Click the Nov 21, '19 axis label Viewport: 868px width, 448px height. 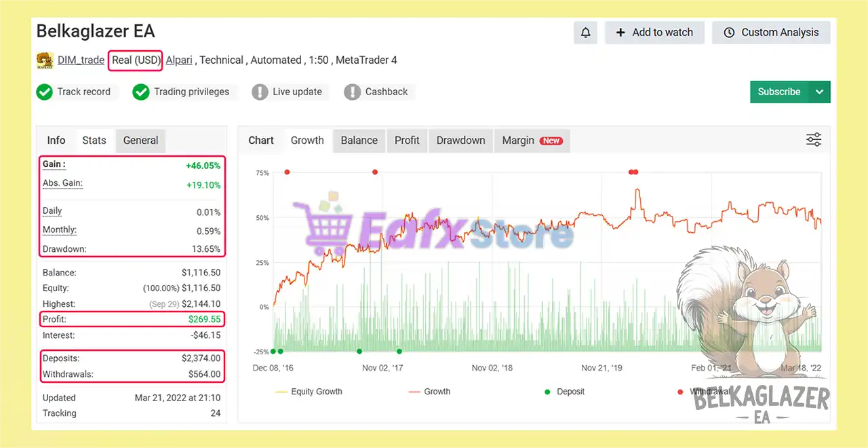tap(601, 367)
